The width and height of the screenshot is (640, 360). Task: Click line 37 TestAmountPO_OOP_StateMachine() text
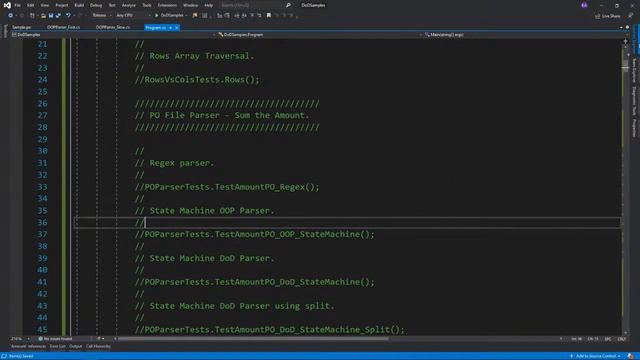254,234
